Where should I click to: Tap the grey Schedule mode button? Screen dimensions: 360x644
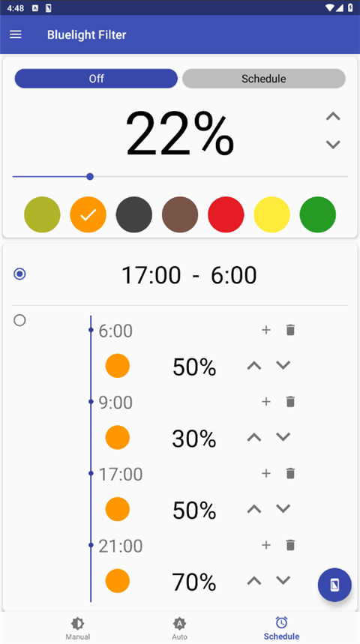pos(264,79)
